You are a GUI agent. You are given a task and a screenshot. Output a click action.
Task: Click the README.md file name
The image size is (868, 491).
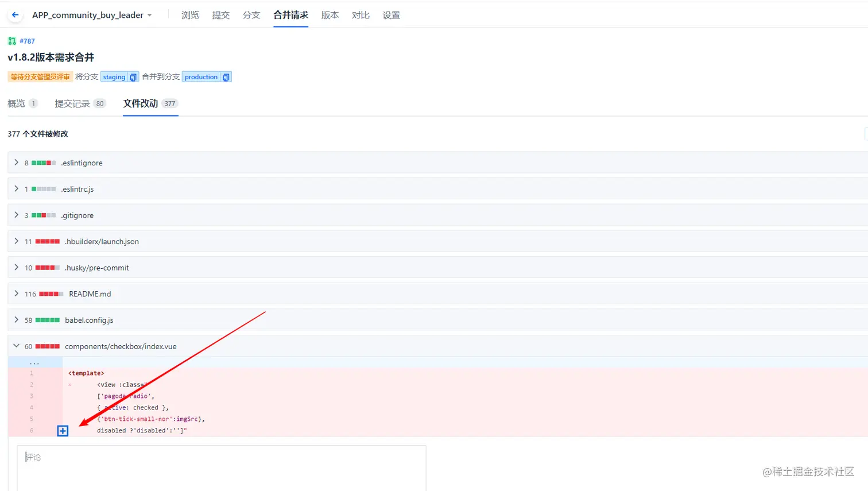pos(90,294)
